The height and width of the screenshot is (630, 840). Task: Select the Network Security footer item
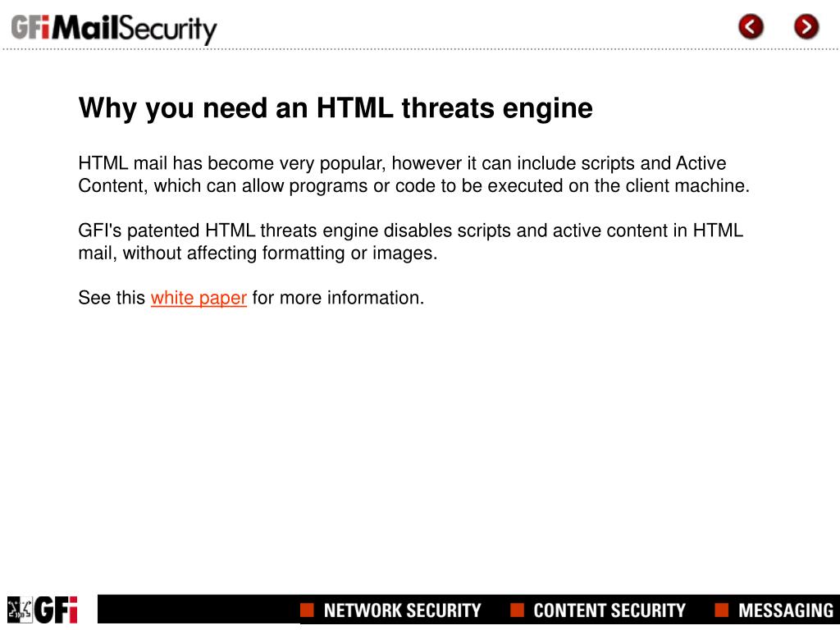click(x=402, y=610)
